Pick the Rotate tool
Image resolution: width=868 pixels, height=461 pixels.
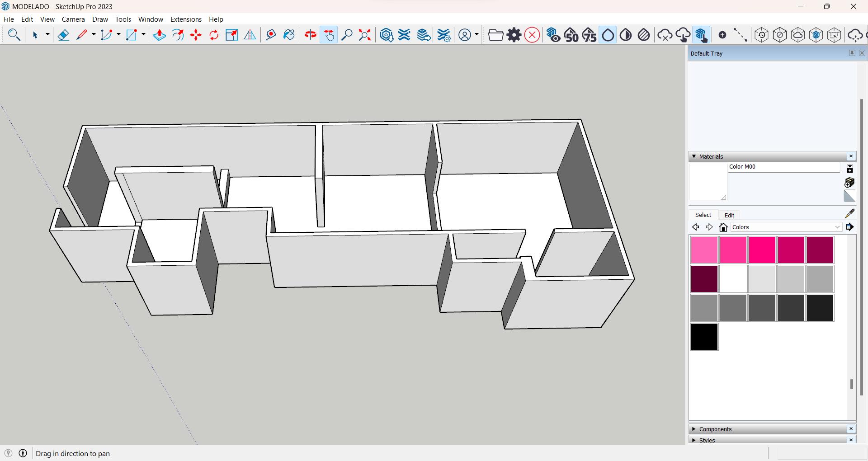214,35
